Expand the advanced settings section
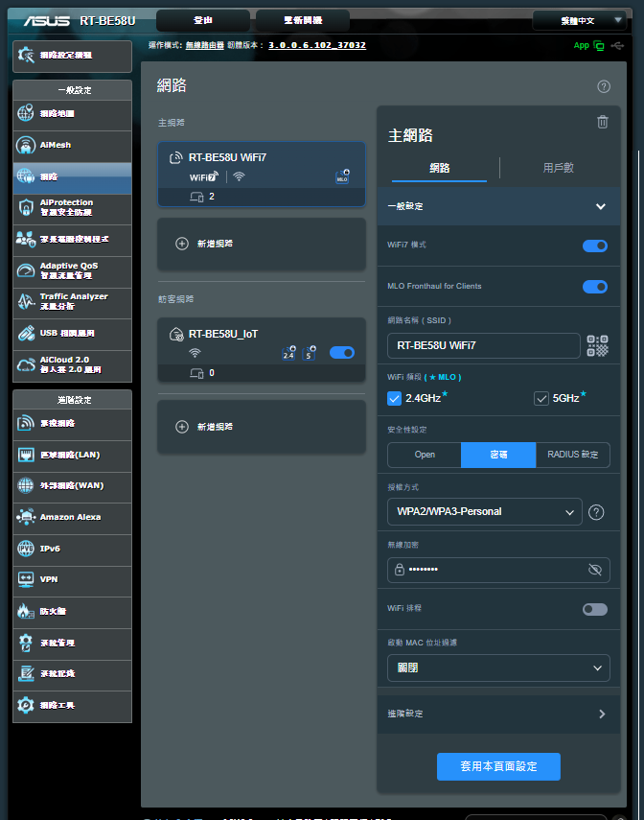Image resolution: width=644 pixels, height=820 pixels. (498, 714)
